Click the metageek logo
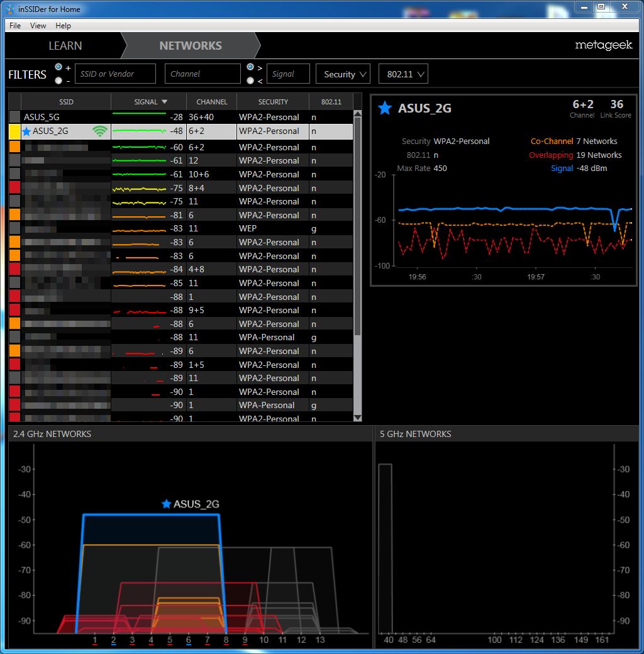The image size is (644, 654). pyautogui.click(x=604, y=45)
